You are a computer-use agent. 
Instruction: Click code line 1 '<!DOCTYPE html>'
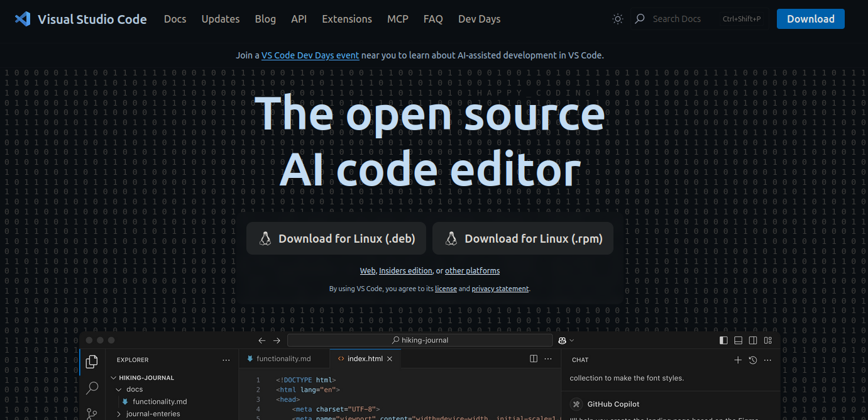pos(306,380)
